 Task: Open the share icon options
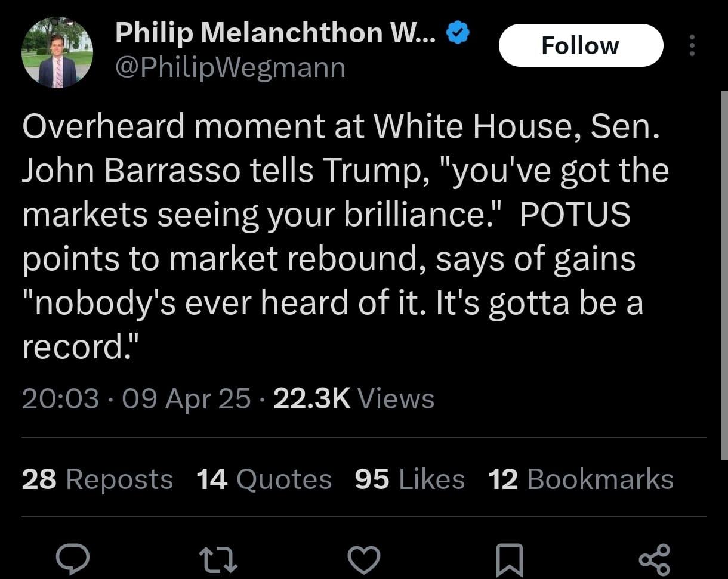[x=654, y=559]
